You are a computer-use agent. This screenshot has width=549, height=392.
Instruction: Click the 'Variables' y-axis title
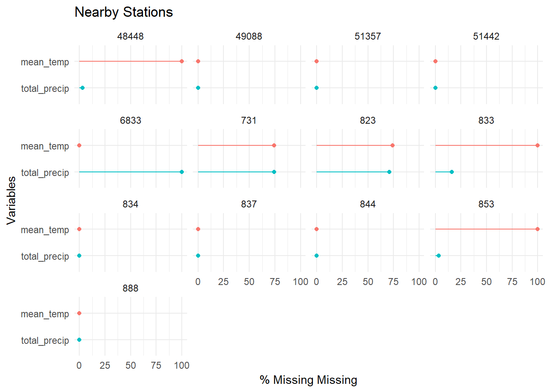pos(11,200)
